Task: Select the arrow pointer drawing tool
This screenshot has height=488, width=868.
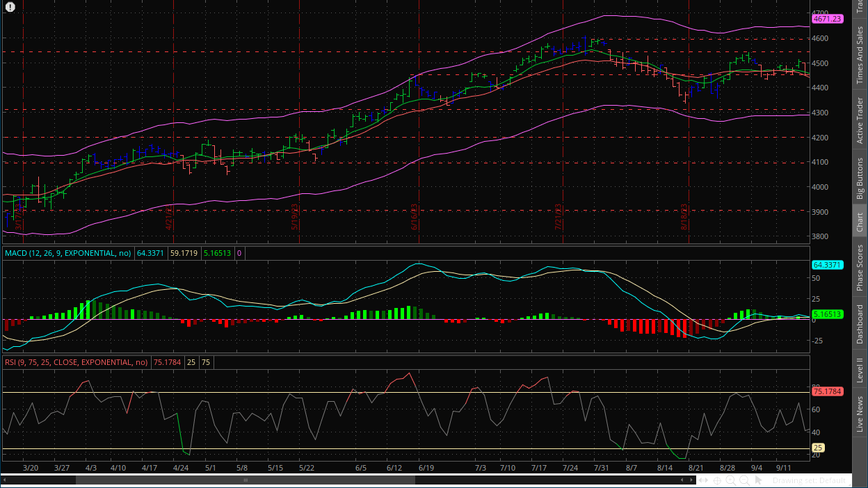Action: pos(758,480)
